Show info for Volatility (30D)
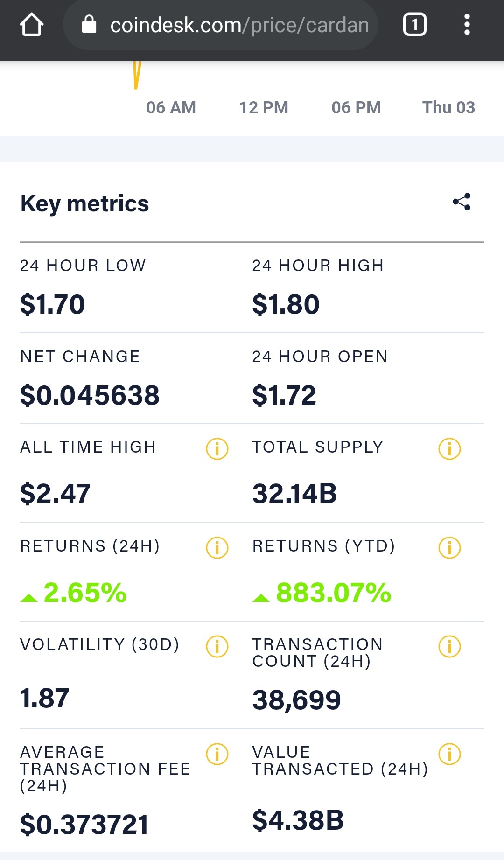This screenshot has width=504, height=860. pos(217,647)
